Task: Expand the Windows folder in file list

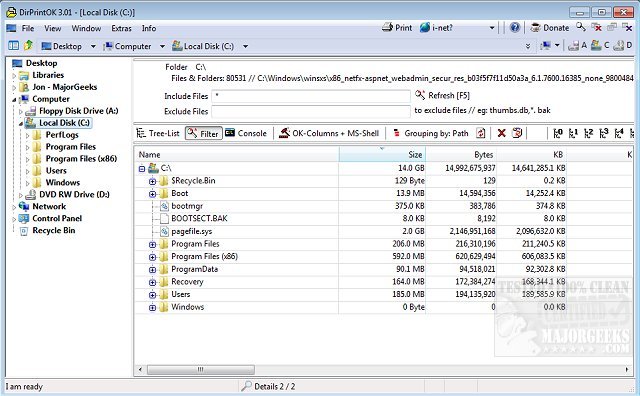Action: click(153, 307)
